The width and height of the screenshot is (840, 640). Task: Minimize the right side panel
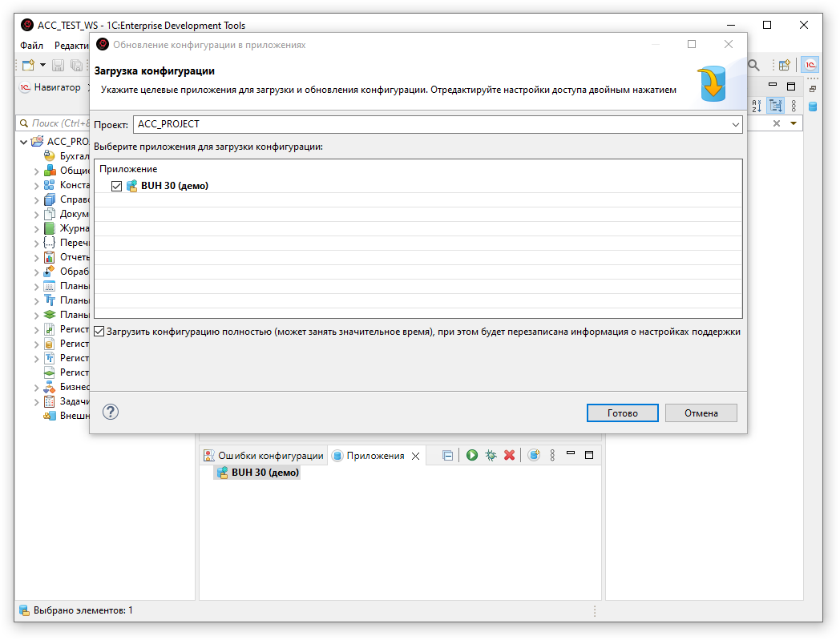tap(773, 85)
